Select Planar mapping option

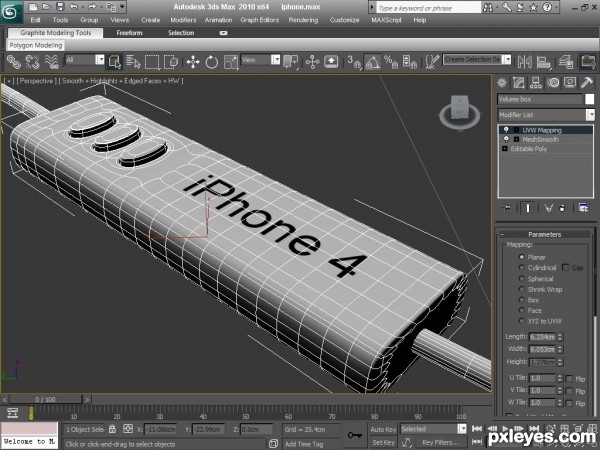(x=521, y=257)
